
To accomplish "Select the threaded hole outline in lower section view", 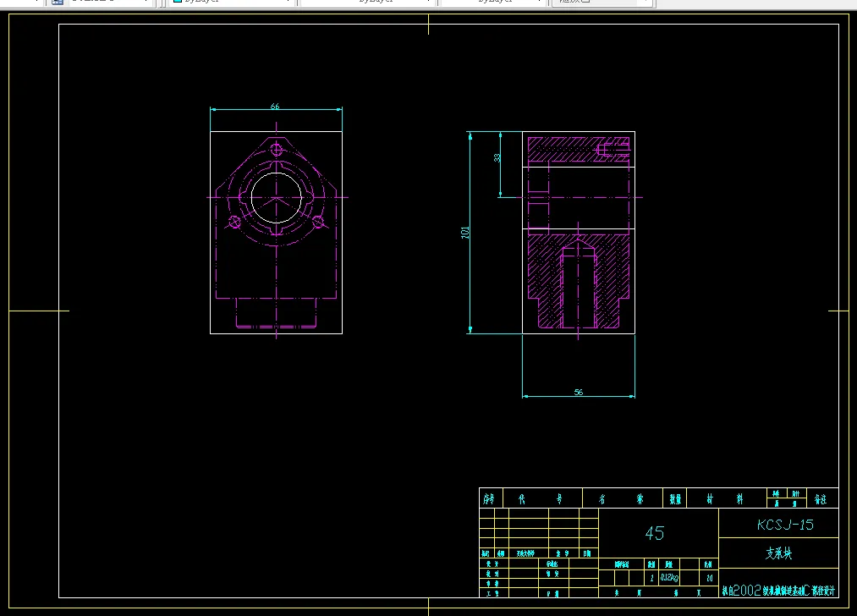I will (x=579, y=284).
